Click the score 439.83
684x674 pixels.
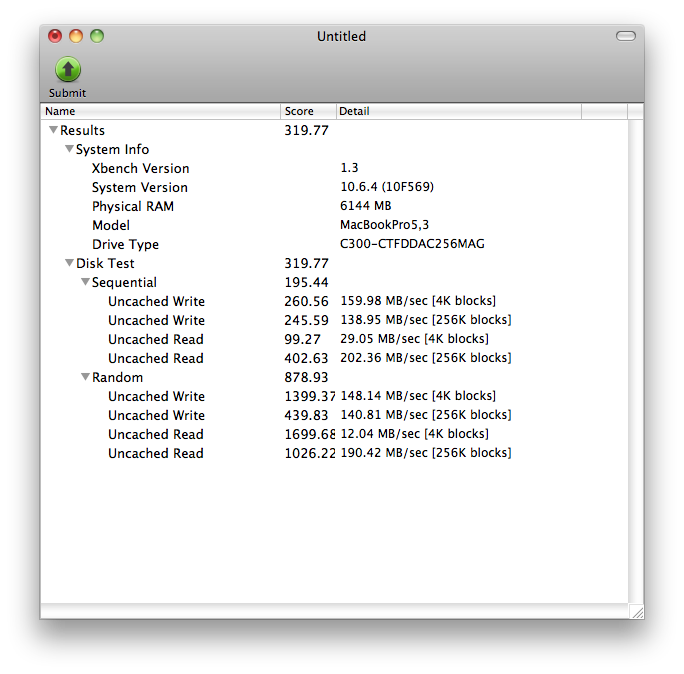coord(306,415)
